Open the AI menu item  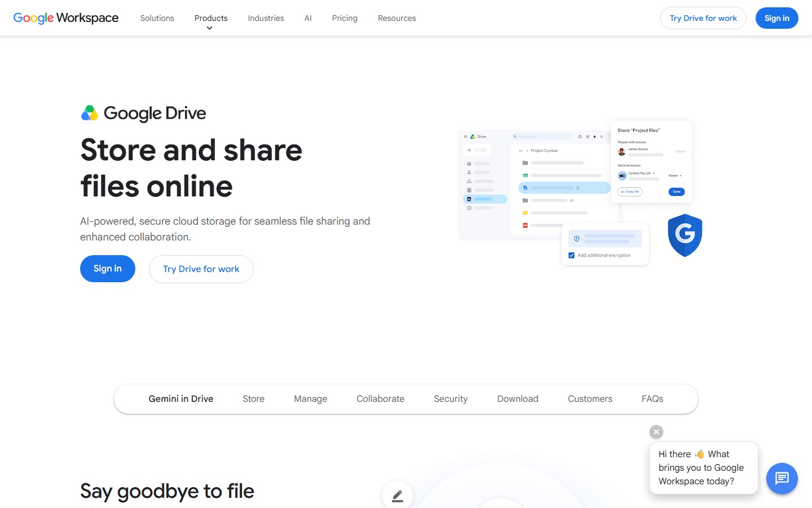[x=308, y=18]
